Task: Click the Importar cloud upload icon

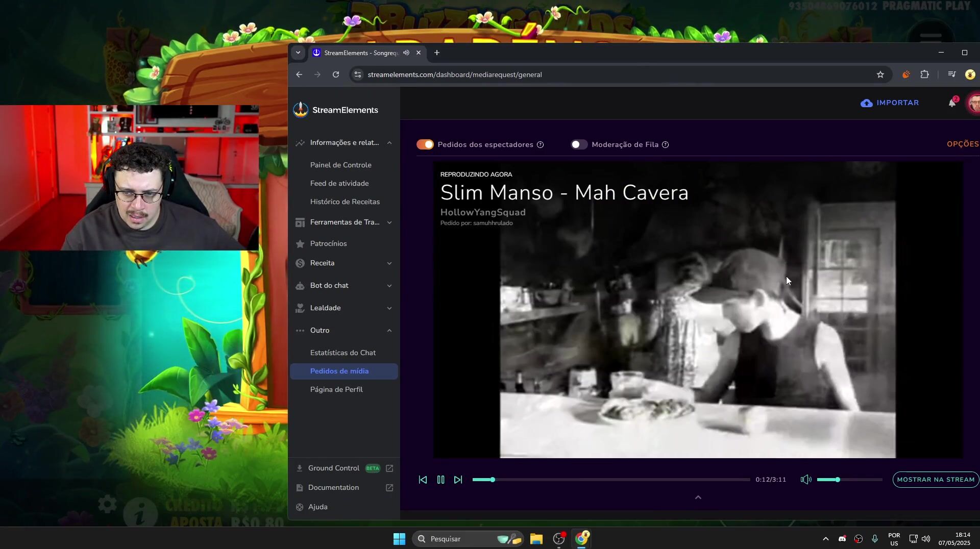Action: pos(867,103)
